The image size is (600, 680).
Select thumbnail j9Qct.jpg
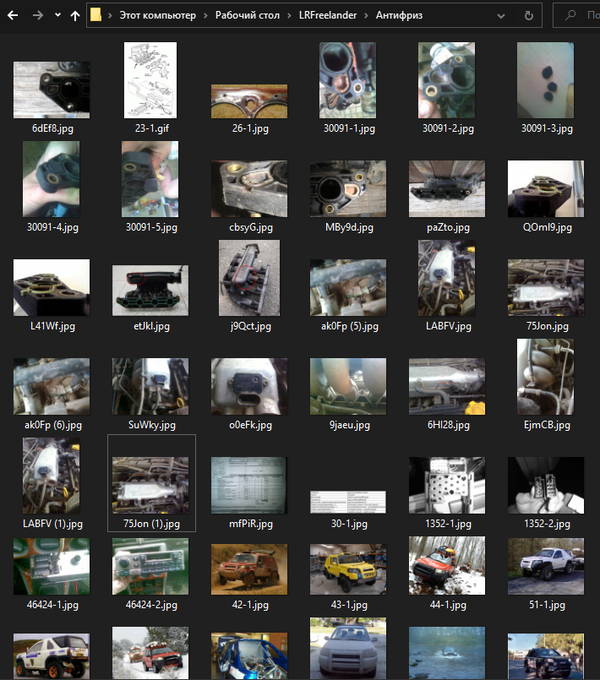[249, 278]
